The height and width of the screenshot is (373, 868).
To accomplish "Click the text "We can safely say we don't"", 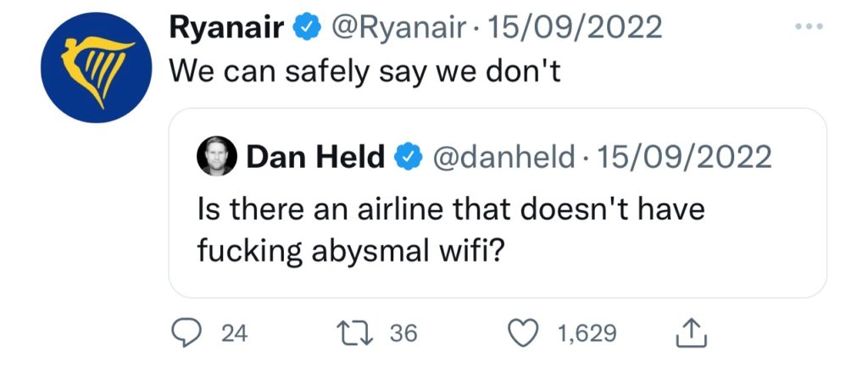I will pyautogui.click(x=365, y=70).
